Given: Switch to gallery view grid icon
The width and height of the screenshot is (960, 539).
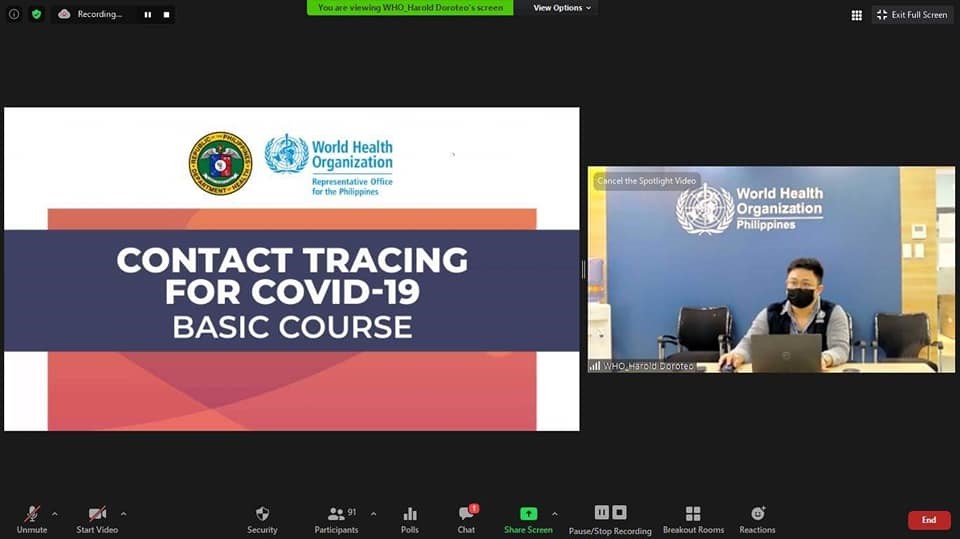Looking at the screenshot, I should [x=857, y=15].
